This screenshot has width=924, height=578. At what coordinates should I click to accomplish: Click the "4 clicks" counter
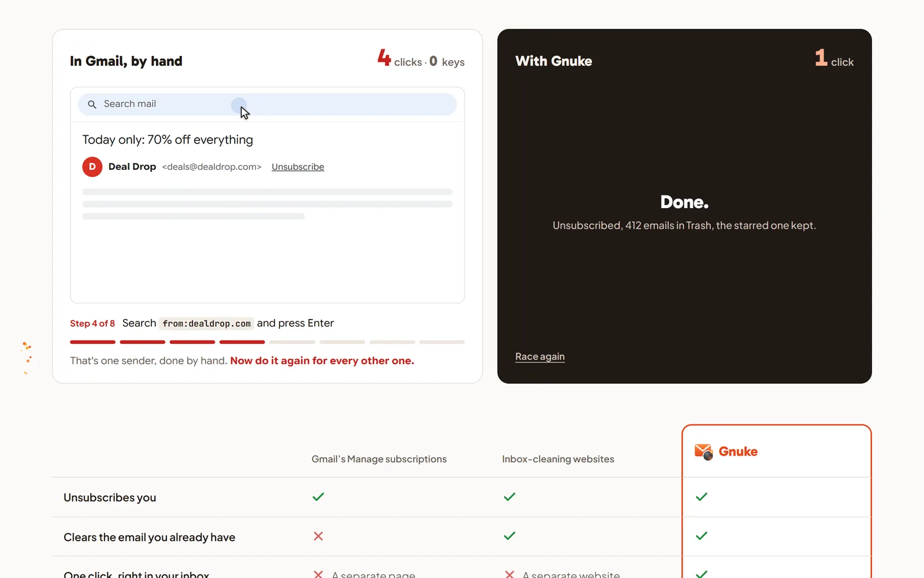point(400,59)
